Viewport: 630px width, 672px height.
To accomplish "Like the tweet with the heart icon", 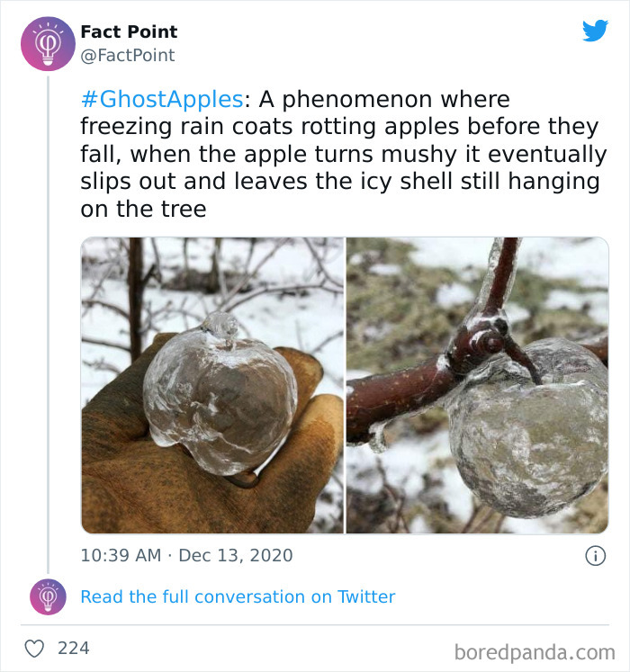I will 35,648.
